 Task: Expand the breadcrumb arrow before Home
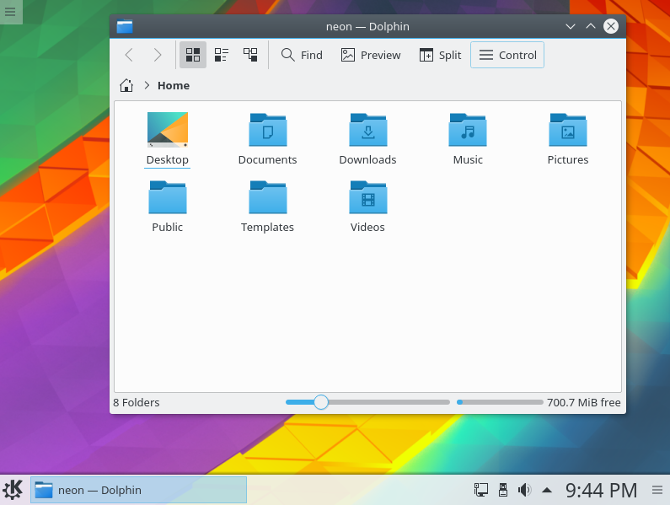coord(147,85)
